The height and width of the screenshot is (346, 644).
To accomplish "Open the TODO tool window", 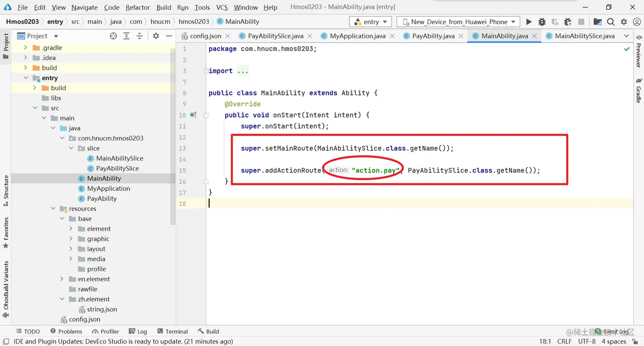I will pos(28,332).
